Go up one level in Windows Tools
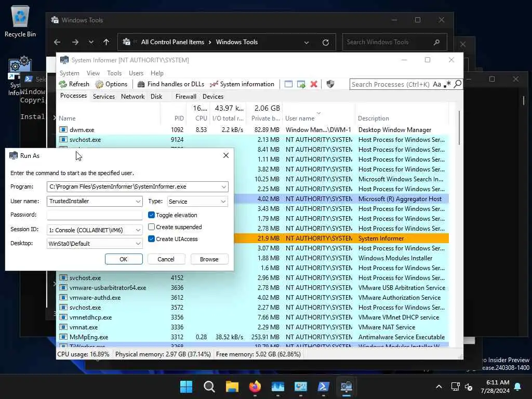Image resolution: width=532 pixels, height=399 pixels. click(x=106, y=42)
